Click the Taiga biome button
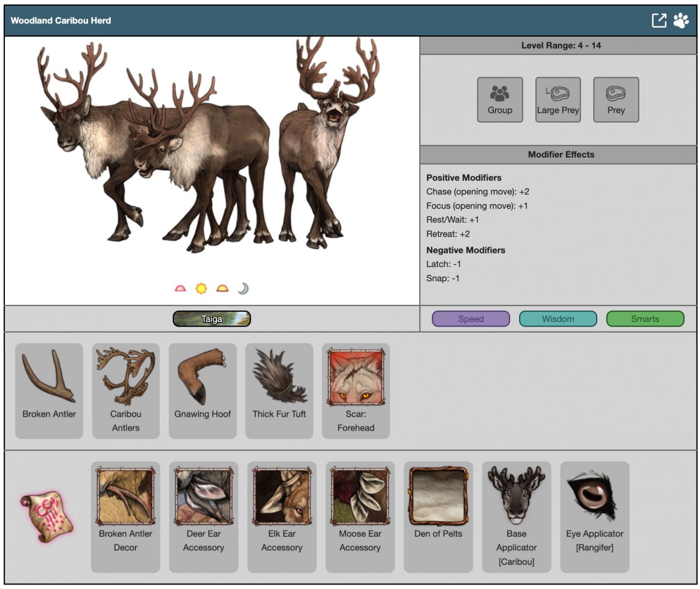Viewport: 700px width, 589px height. [x=212, y=319]
